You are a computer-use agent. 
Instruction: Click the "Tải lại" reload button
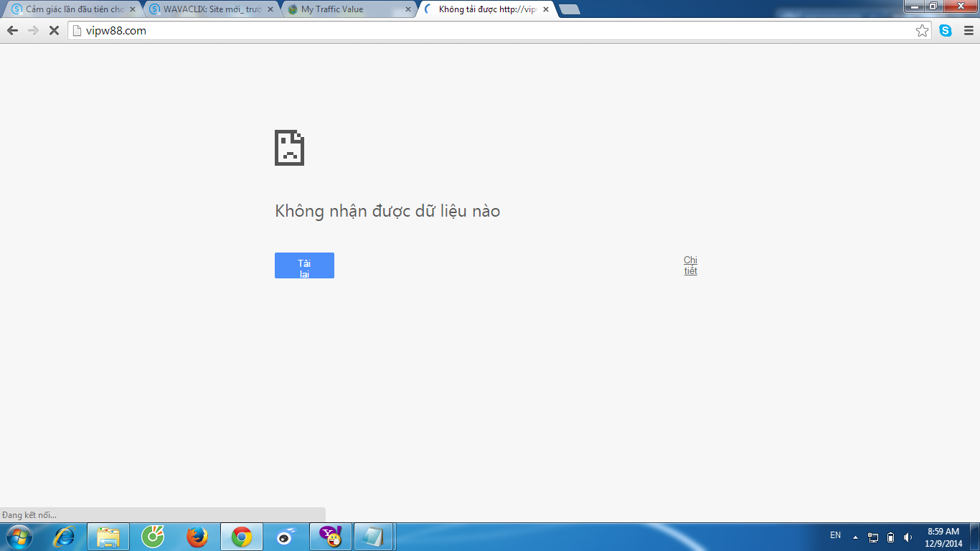[x=304, y=265]
